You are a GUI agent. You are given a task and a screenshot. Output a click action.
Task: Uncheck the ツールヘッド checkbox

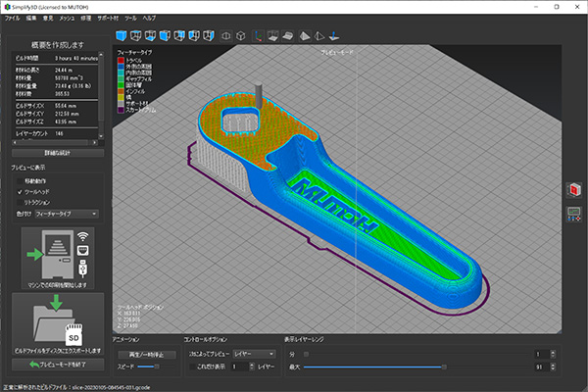19,192
